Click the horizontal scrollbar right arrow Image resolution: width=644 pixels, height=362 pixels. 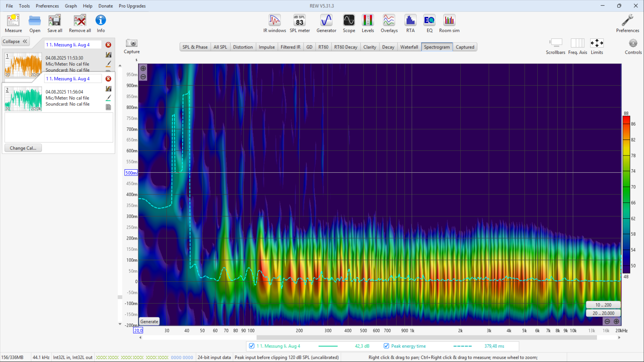pyautogui.click(x=619, y=337)
